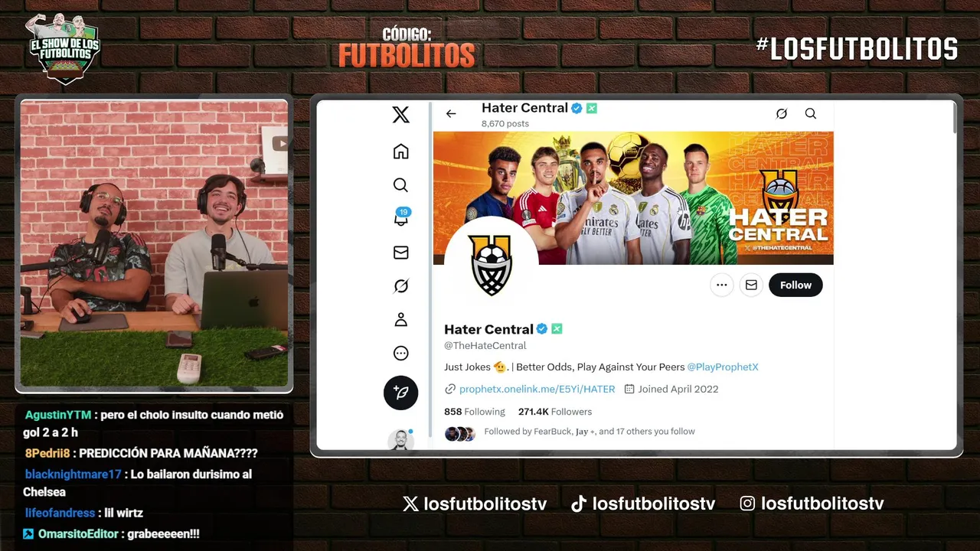Viewport: 980px width, 551px height.
Task: Click the round compose Post button
Action: pyautogui.click(x=400, y=393)
